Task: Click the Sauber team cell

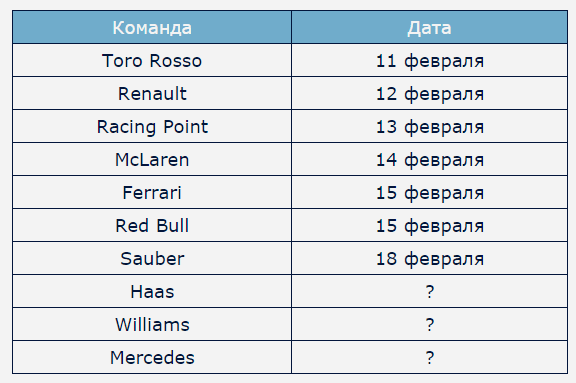Action: [152, 259]
